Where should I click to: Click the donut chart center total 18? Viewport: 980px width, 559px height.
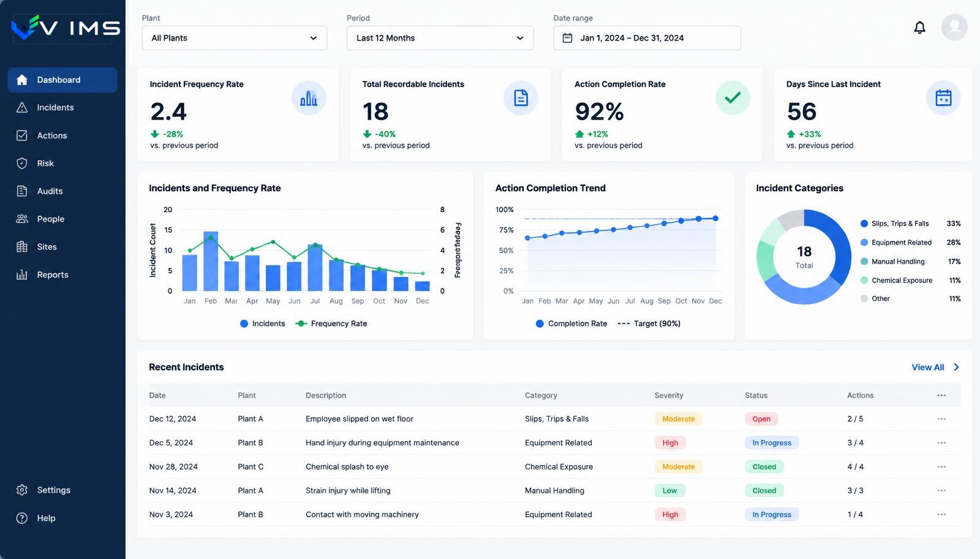(804, 251)
